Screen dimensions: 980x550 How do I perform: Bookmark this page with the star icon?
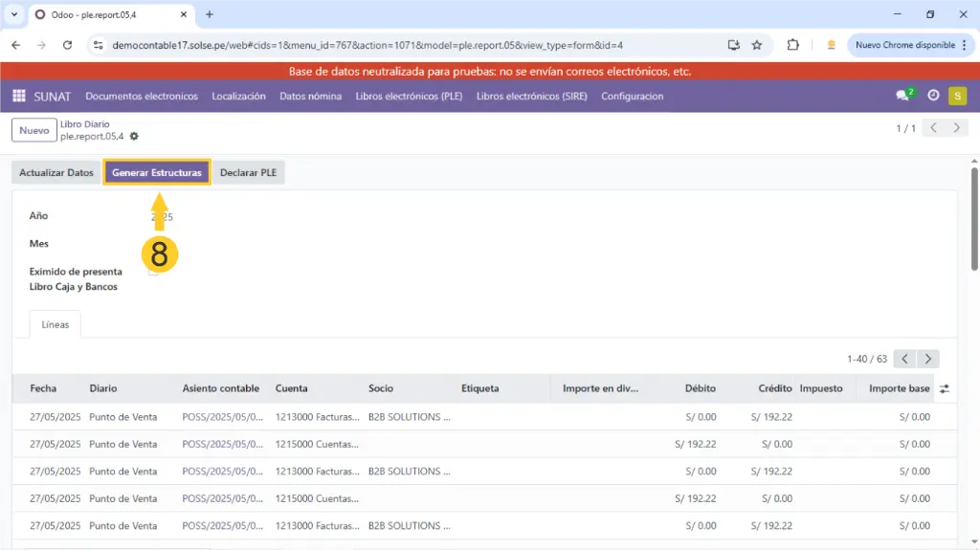tap(757, 45)
